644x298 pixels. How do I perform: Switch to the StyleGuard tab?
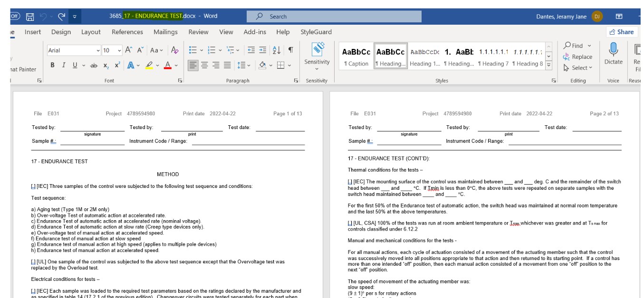316,32
